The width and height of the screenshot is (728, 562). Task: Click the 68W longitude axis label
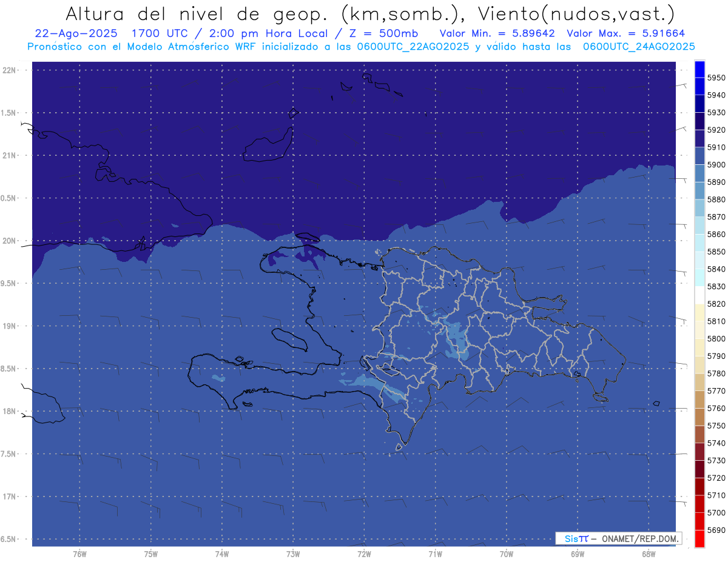[648, 554]
